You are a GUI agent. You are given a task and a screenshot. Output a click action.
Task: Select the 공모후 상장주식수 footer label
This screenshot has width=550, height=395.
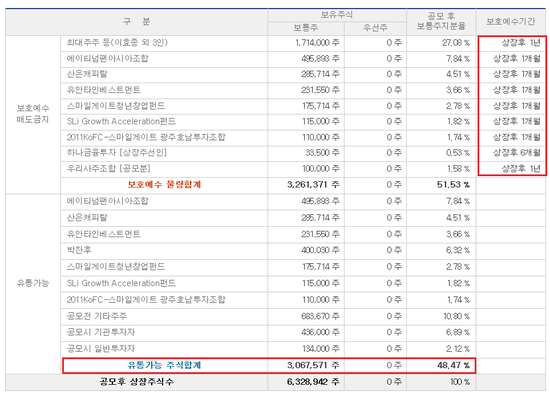136,382
